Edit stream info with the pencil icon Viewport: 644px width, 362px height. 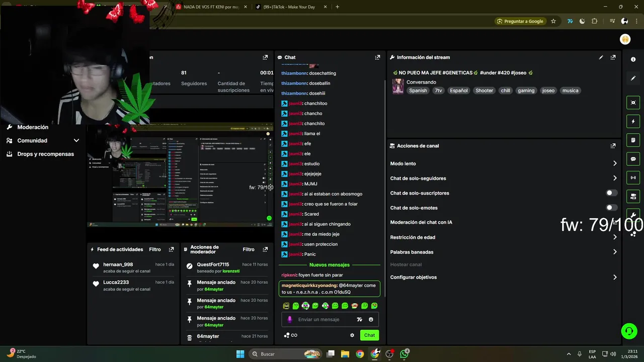coord(601,57)
